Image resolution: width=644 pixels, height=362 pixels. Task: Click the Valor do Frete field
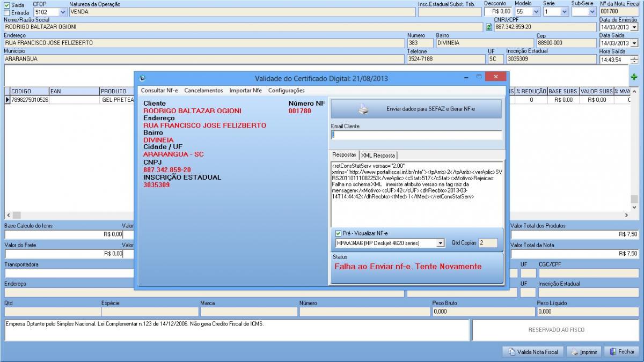64,254
